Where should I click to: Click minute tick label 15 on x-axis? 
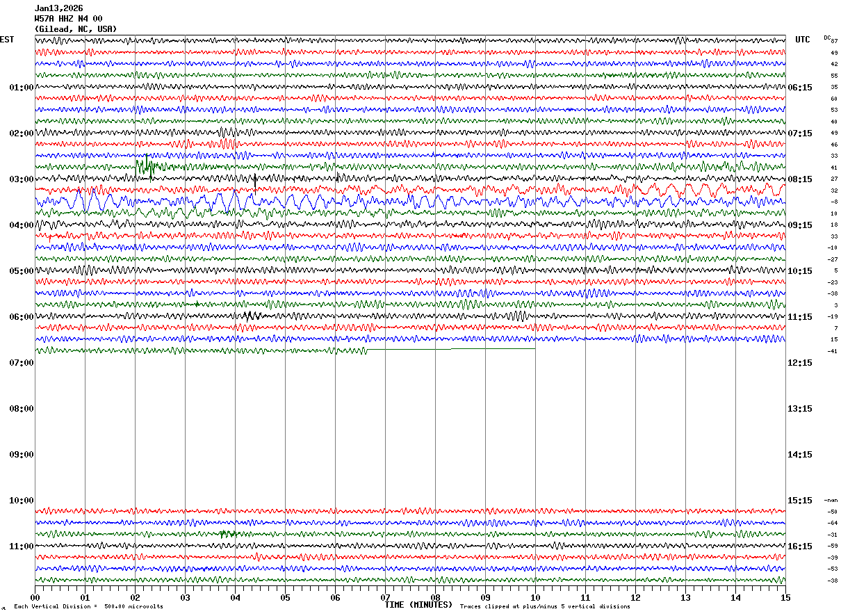click(x=785, y=597)
